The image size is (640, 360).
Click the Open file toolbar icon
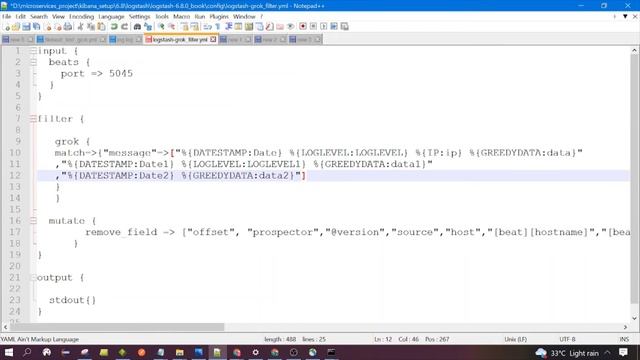(x=16, y=27)
